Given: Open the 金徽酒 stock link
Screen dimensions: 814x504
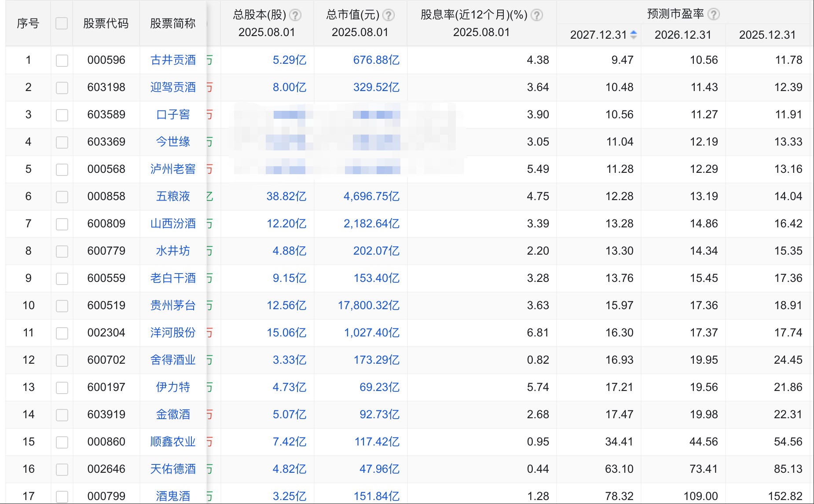Looking at the screenshot, I should 173,414.
